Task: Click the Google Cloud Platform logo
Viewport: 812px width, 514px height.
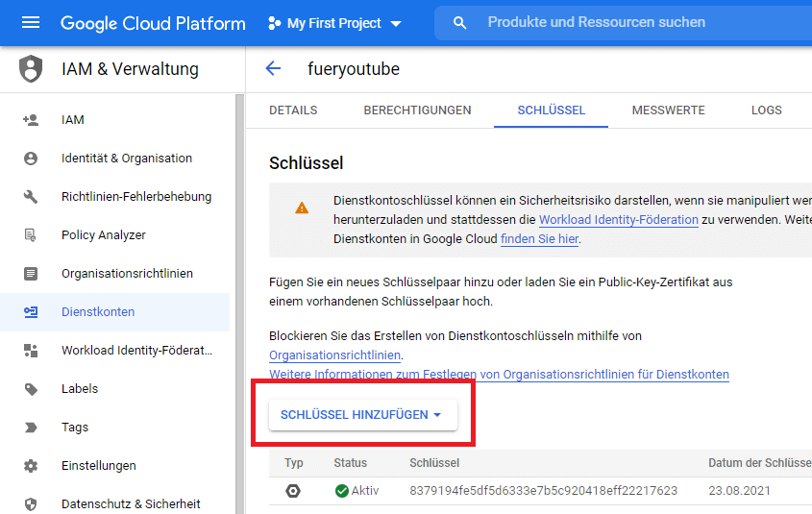Action: 153,23
